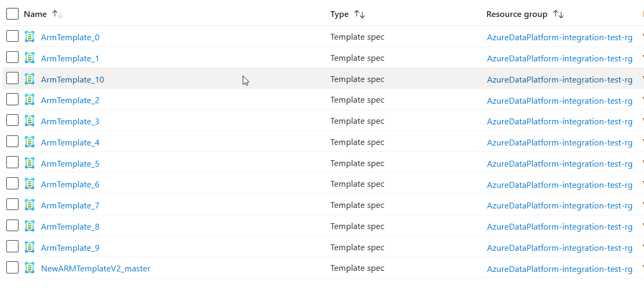
Task: Click the template spec icon beside ArmTemplate_1
Action: [x=30, y=58]
